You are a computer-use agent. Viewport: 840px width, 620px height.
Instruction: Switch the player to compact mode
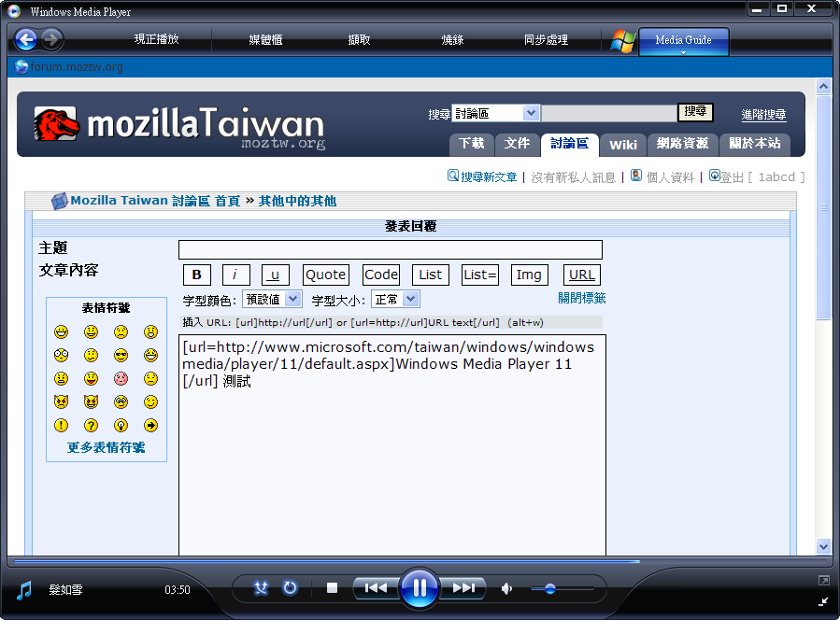tap(823, 602)
